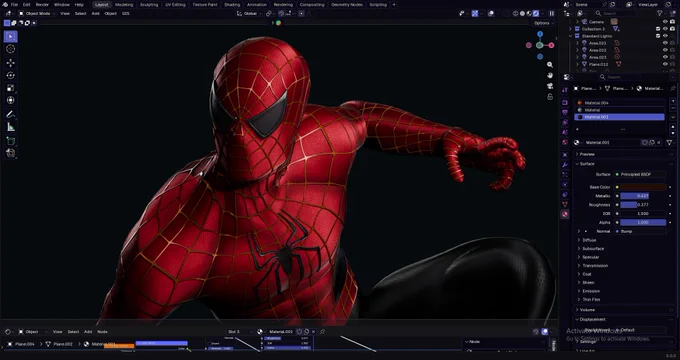Switch to the UV Editing workspace tab

175,4
